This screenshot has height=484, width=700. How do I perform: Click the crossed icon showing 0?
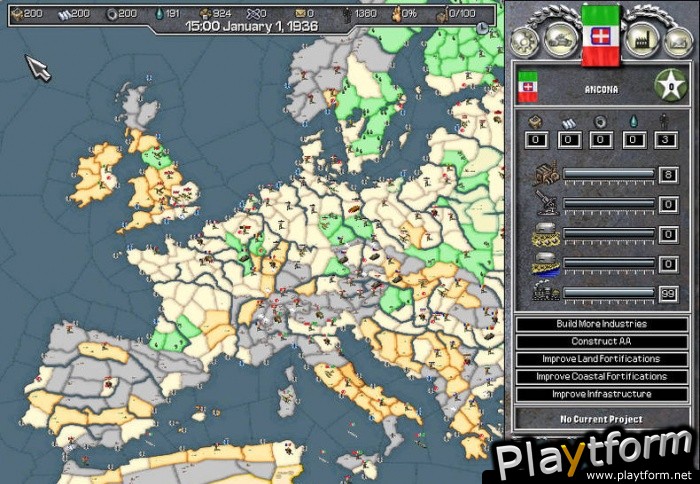point(253,14)
